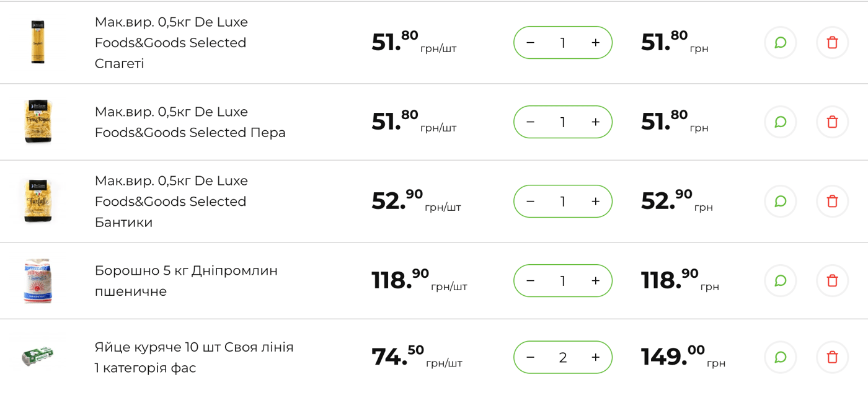
Task: Increase flour quantity using plus button
Action: [x=595, y=280]
